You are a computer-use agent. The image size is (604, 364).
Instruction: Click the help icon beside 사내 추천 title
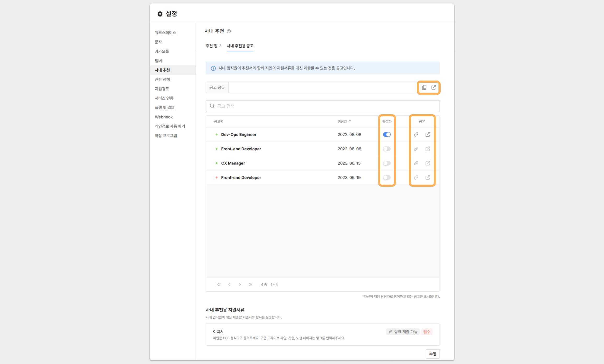pyautogui.click(x=229, y=31)
